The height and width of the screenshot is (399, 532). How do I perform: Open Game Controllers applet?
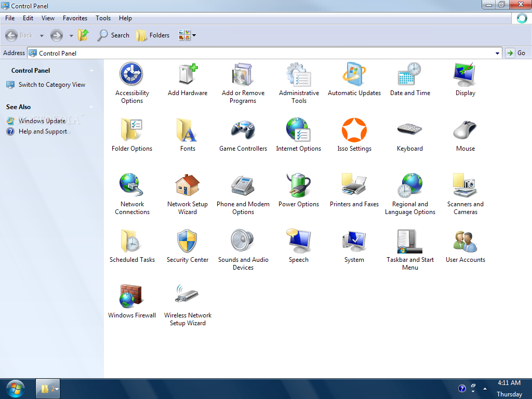[243, 135]
